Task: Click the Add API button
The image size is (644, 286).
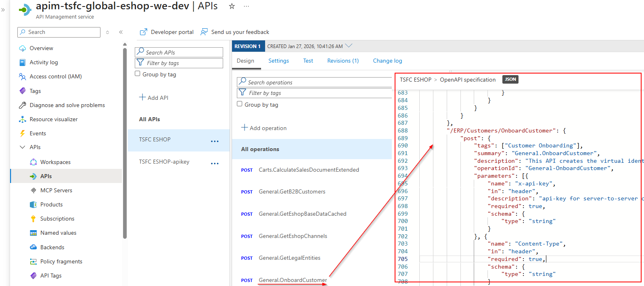Action: (x=154, y=98)
